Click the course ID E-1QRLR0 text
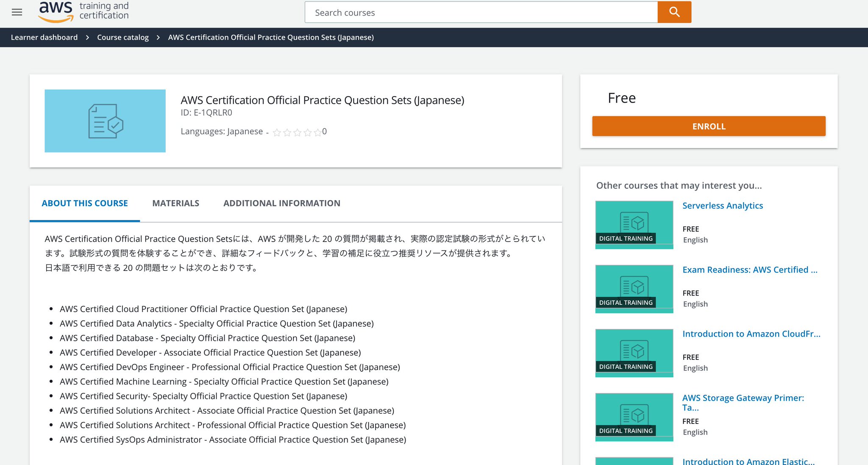This screenshot has width=868, height=465. pyautogui.click(x=206, y=113)
